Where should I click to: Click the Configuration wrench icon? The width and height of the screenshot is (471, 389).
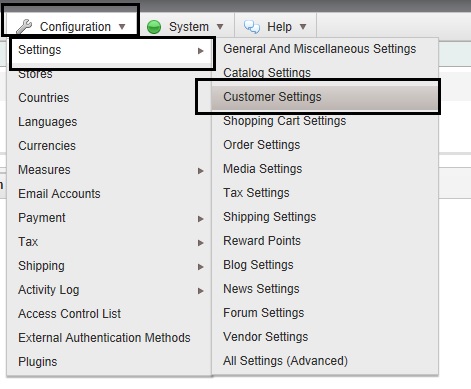tap(24, 26)
